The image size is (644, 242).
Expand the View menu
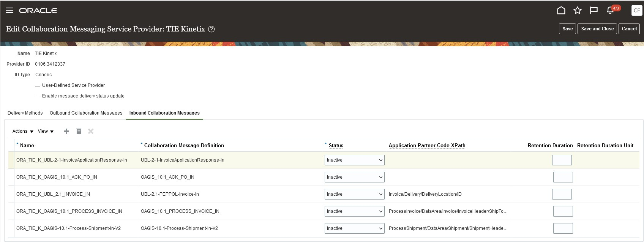(46, 131)
